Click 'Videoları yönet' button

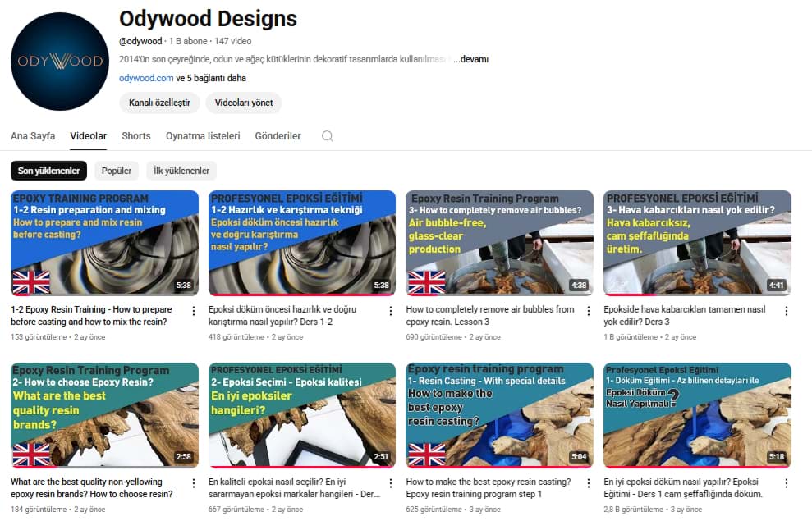click(244, 103)
